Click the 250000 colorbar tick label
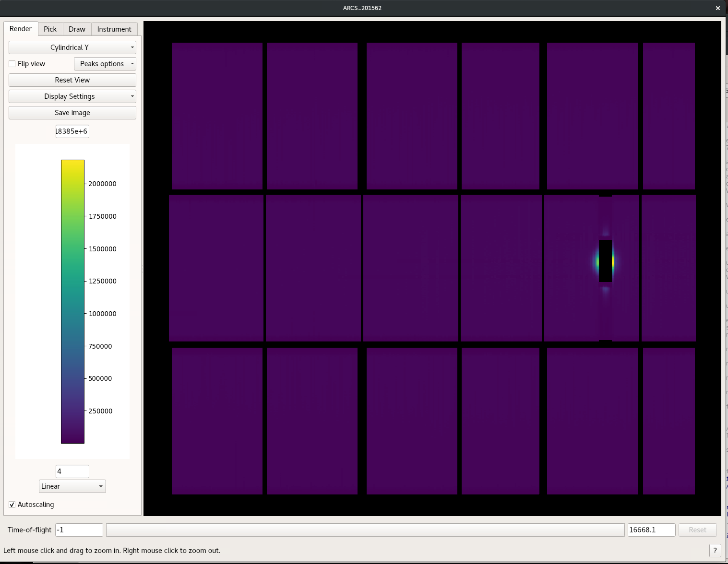Image resolution: width=728 pixels, height=564 pixels. (100, 411)
